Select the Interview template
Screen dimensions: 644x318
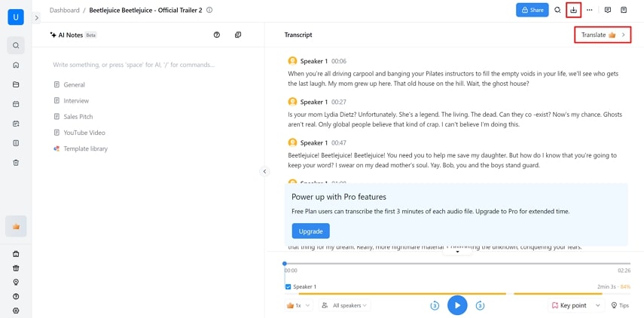(75, 101)
